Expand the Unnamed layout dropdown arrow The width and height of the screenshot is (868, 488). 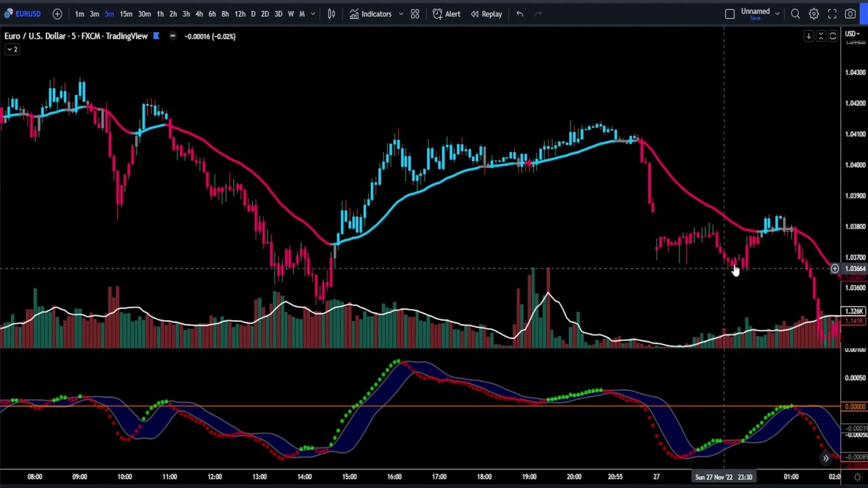click(x=777, y=14)
